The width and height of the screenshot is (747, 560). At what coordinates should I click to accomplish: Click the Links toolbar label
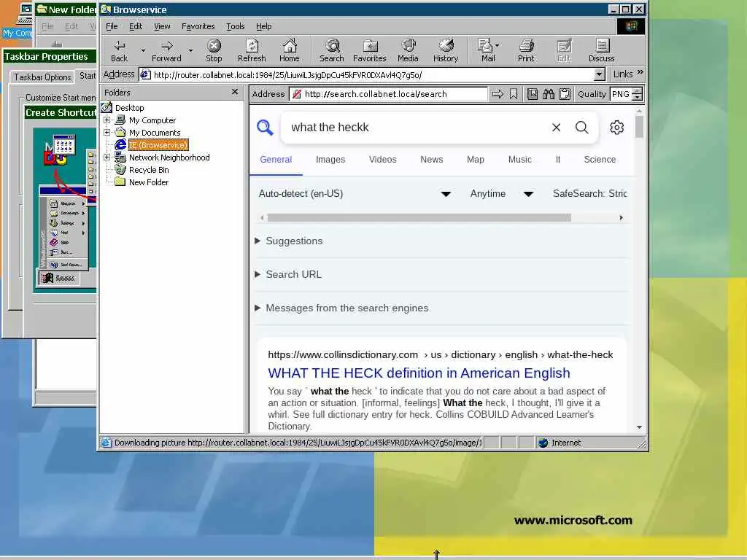623,74
